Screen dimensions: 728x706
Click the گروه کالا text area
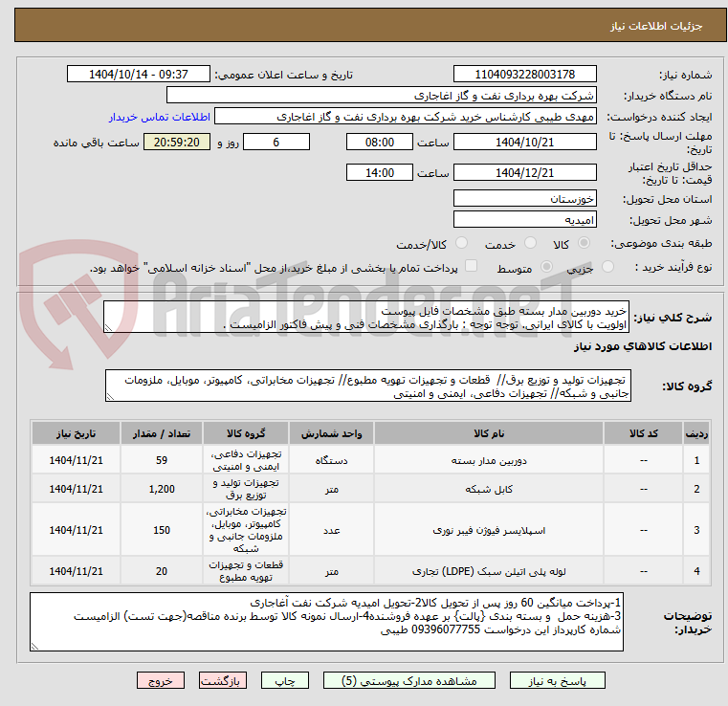(367, 386)
